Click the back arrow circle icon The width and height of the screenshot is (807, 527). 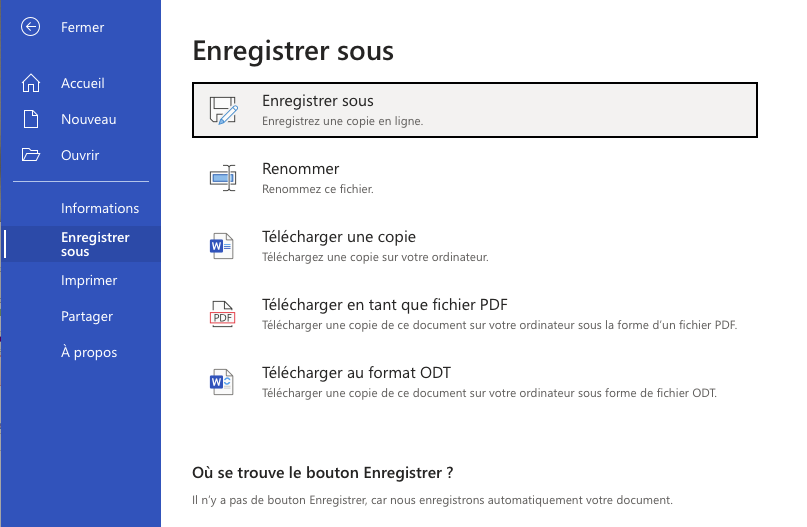point(30,27)
